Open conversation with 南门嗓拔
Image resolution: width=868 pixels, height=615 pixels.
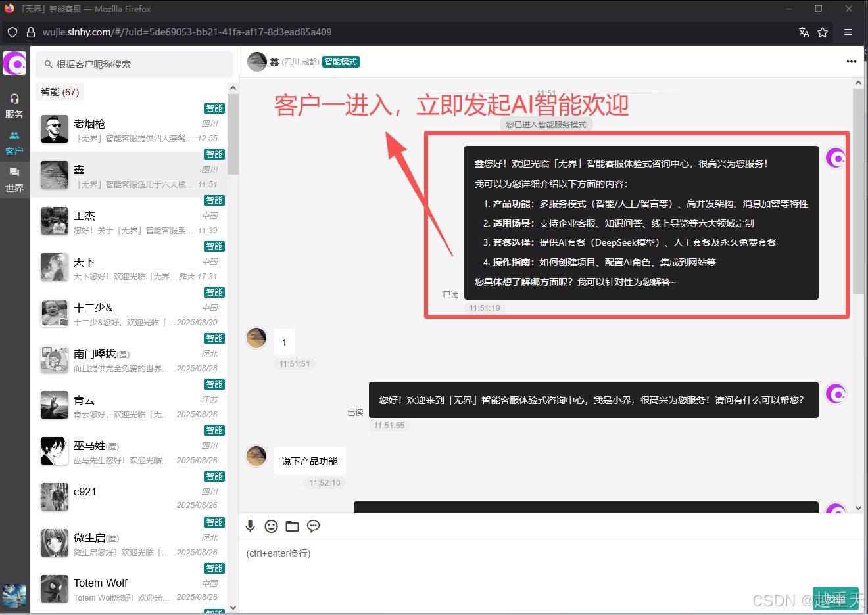point(129,359)
